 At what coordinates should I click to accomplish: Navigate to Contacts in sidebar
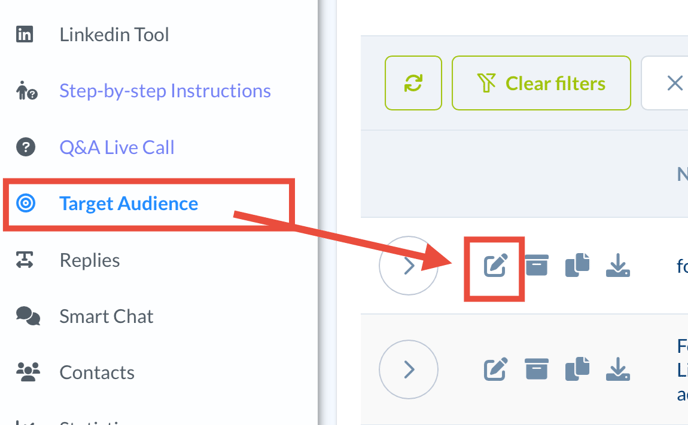(96, 372)
